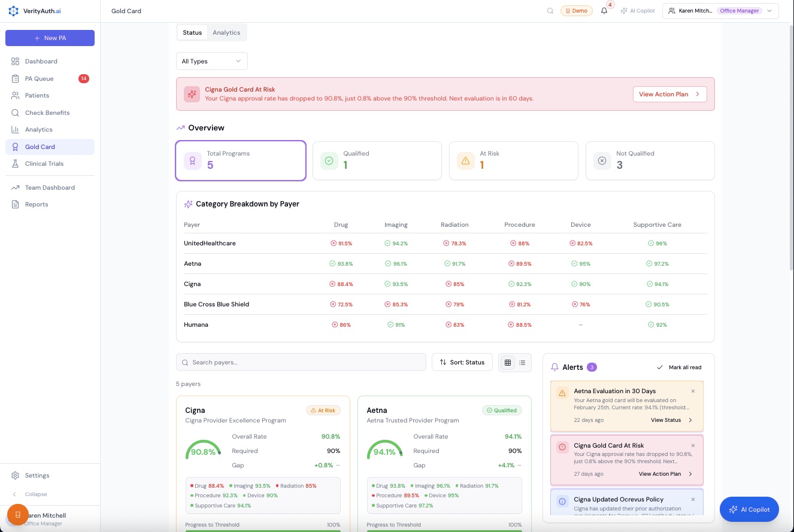Click the New PA button
Viewport: 794px width, 532px height.
point(50,38)
